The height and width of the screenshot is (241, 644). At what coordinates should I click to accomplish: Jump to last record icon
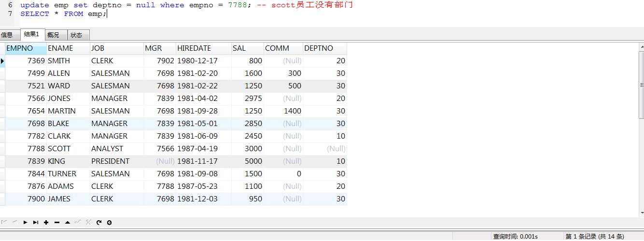[x=36, y=222]
